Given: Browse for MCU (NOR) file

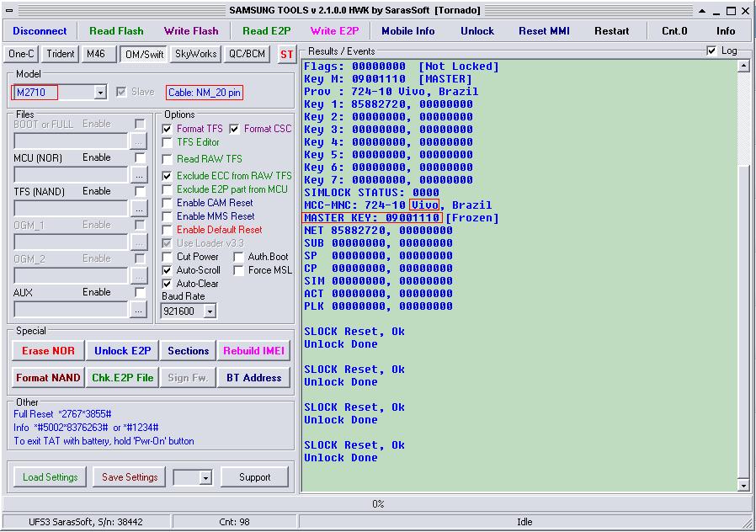Looking at the screenshot, I should point(138,175).
